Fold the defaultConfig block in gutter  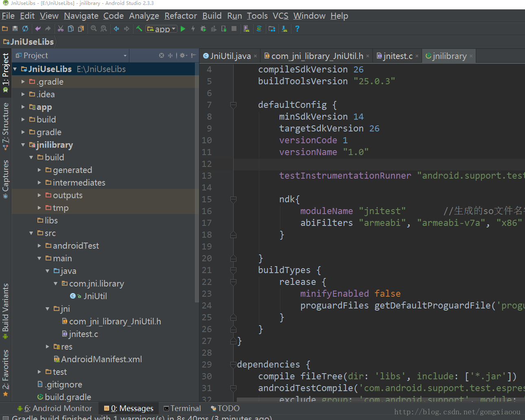coord(233,105)
